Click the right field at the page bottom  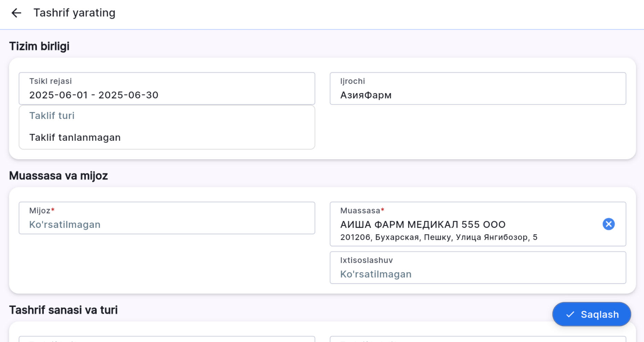(x=477, y=339)
